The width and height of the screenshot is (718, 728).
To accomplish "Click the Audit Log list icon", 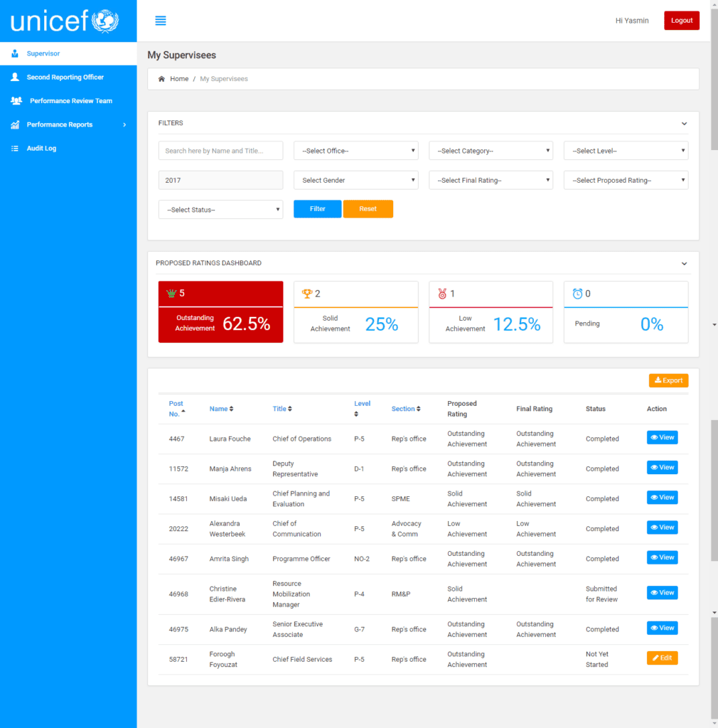I will coord(14,148).
